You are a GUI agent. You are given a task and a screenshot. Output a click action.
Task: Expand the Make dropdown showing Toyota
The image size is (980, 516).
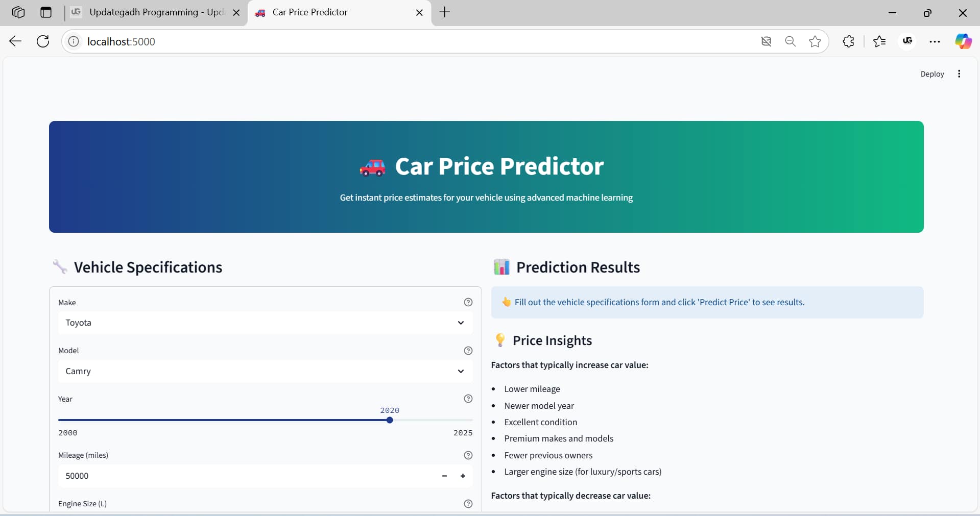[265, 323]
